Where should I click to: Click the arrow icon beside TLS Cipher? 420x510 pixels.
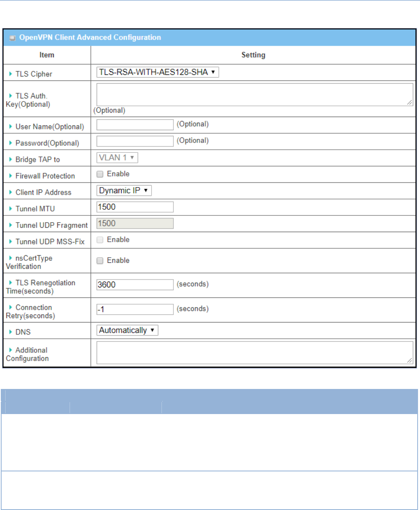click(x=10, y=74)
